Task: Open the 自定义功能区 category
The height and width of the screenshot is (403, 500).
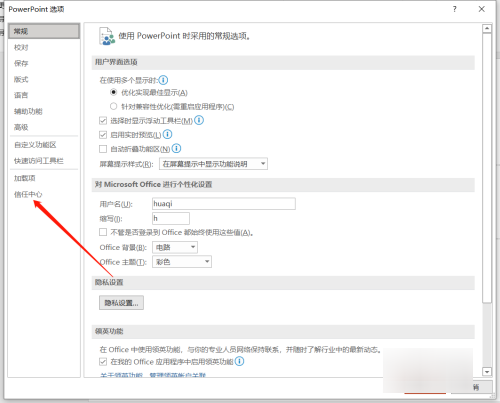Action: [x=35, y=145]
